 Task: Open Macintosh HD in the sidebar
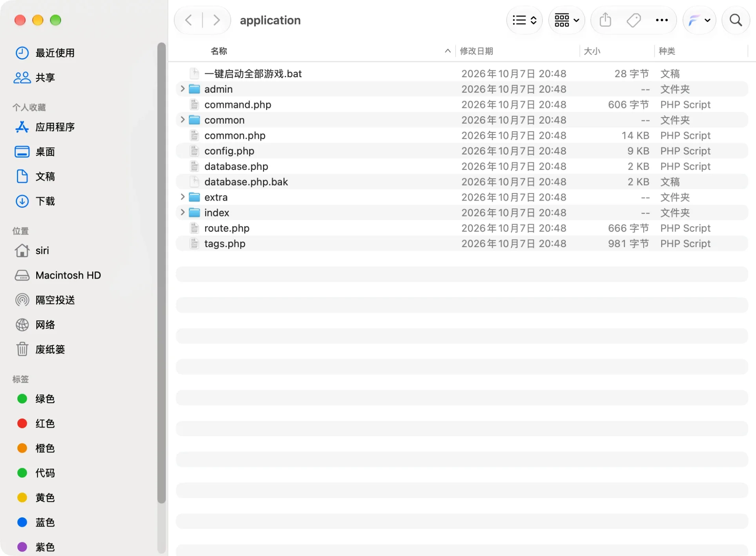(57, 275)
